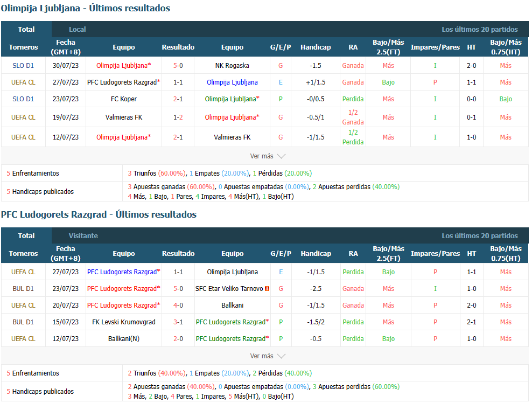Click PFC Ludogorets Razgrad Últimos resultados heading
Screen dimensions: 532x403
point(99,214)
